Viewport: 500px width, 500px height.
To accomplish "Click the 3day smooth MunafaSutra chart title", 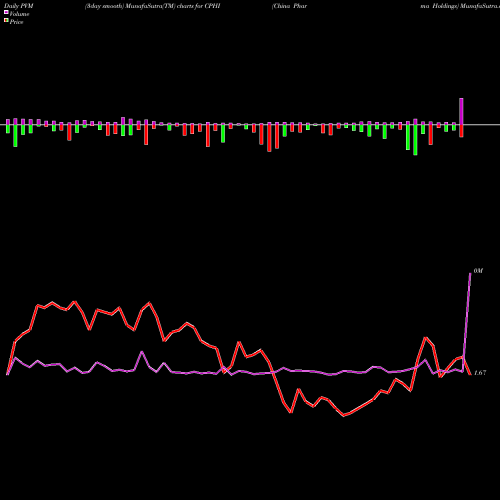I will 153,6.
